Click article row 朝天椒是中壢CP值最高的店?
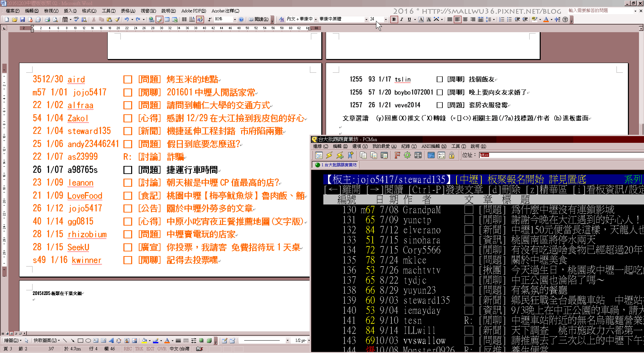Screen dimensions: 644x353 pyautogui.click(x=156, y=183)
